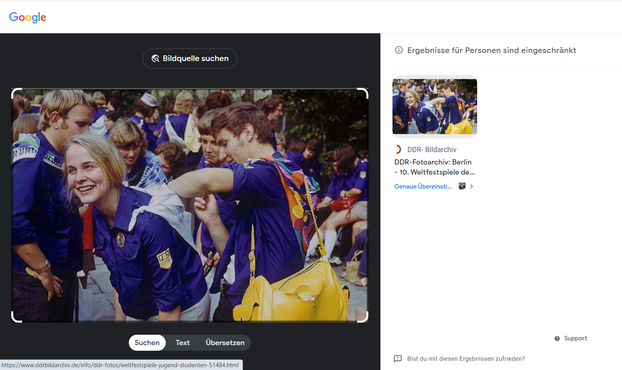
Task: Click the feedback speech bubble icon
Action: click(397, 358)
